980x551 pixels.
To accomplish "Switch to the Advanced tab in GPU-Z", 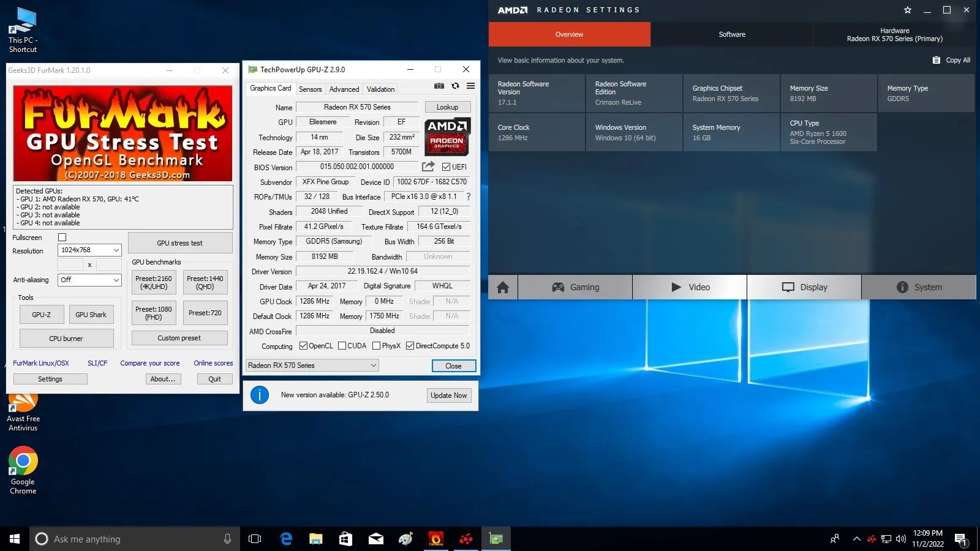I will coord(344,89).
